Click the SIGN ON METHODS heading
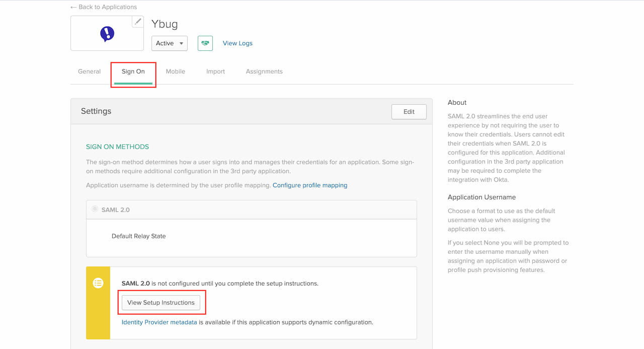The height and width of the screenshot is (349, 644). tap(118, 147)
